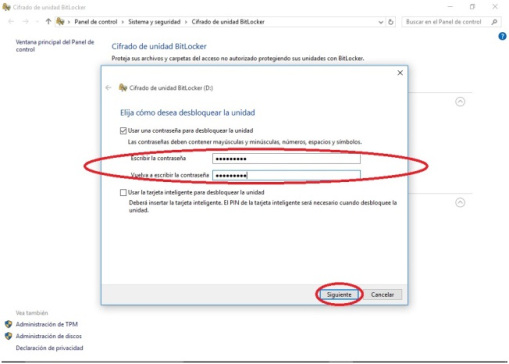Click the Siguiente button
The height and width of the screenshot is (364, 509).
click(x=339, y=295)
